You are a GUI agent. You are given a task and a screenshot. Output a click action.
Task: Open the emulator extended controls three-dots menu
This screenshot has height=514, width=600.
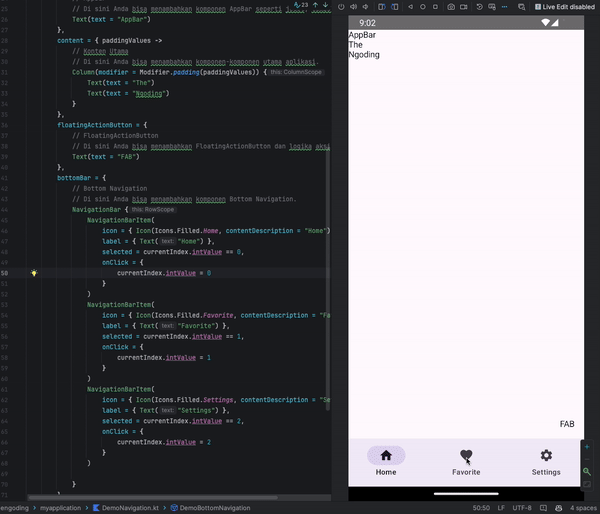[x=504, y=6]
